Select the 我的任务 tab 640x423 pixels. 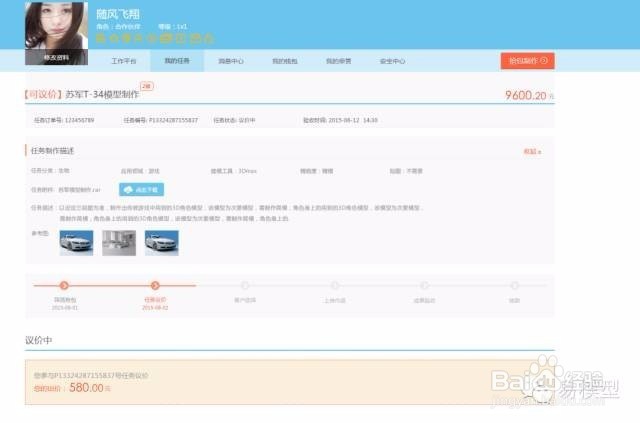point(177,61)
